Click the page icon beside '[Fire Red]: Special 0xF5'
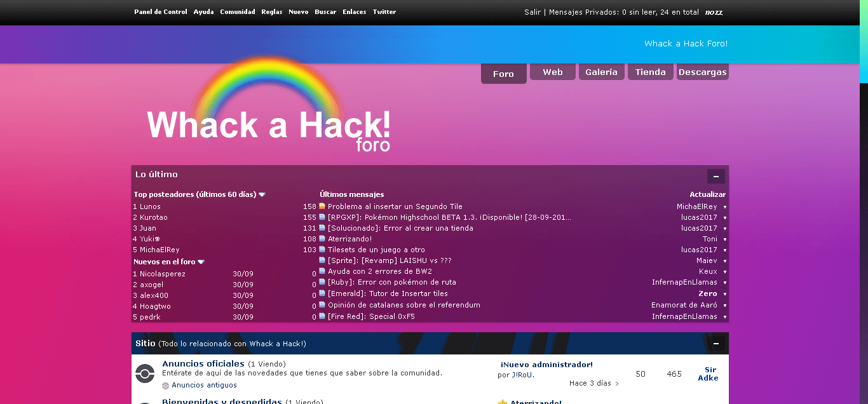868x404 pixels. tap(322, 316)
